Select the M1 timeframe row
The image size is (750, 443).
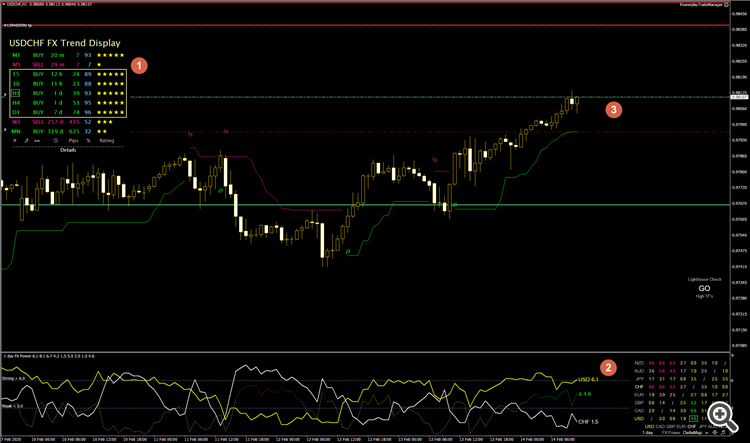[68, 55]
